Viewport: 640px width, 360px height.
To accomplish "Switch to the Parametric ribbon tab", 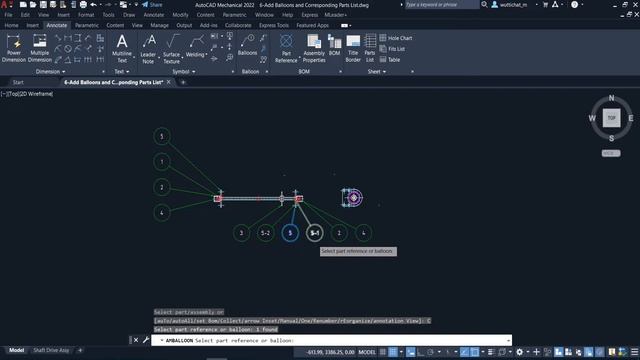I will click(x=87, y=25).
